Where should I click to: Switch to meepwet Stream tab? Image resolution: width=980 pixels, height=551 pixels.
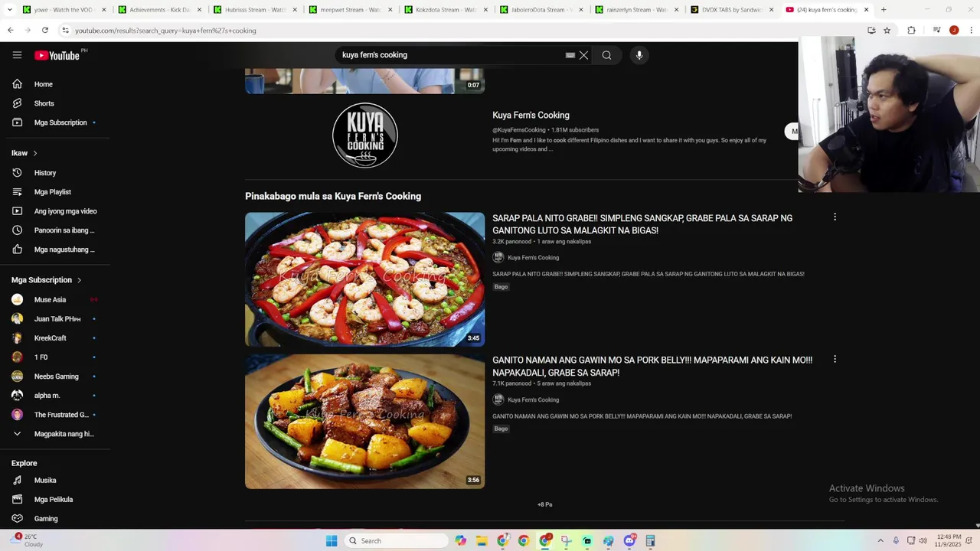click(350, 10)
